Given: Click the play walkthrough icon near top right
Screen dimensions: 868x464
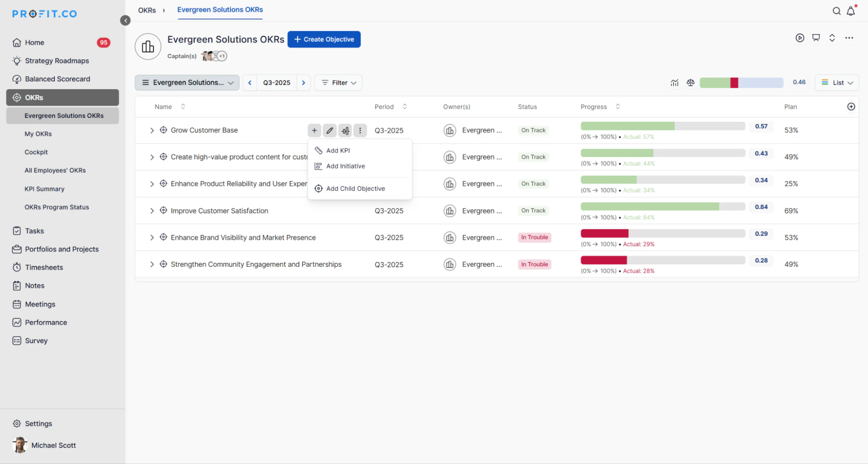Looking at the screenshot, I should (x=800, y=38).
